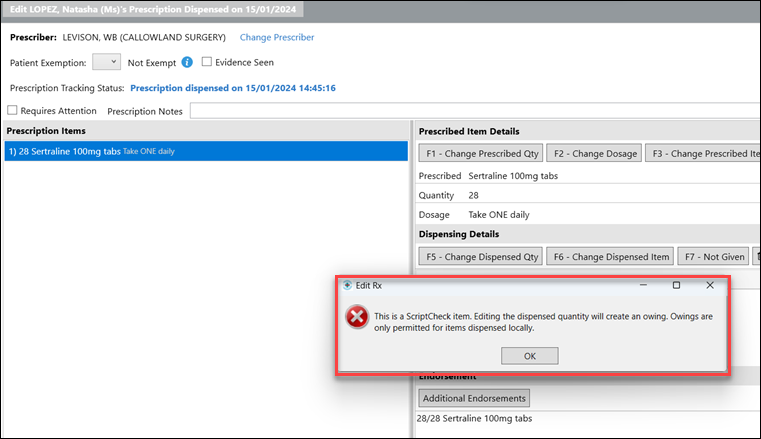Select the 28 Sertraline 100mg tabs item
761x439 pixels.
[x=206, y=151]
